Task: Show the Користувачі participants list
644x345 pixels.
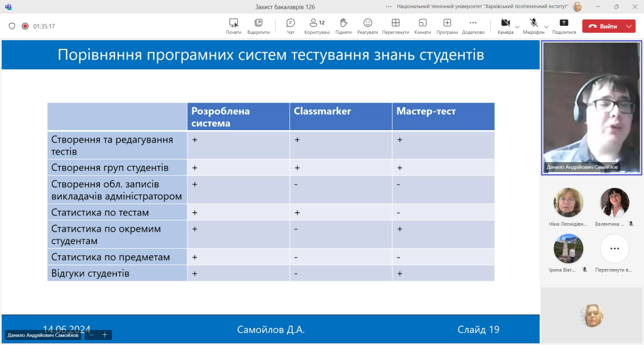Action: click(x=317, y=23)
